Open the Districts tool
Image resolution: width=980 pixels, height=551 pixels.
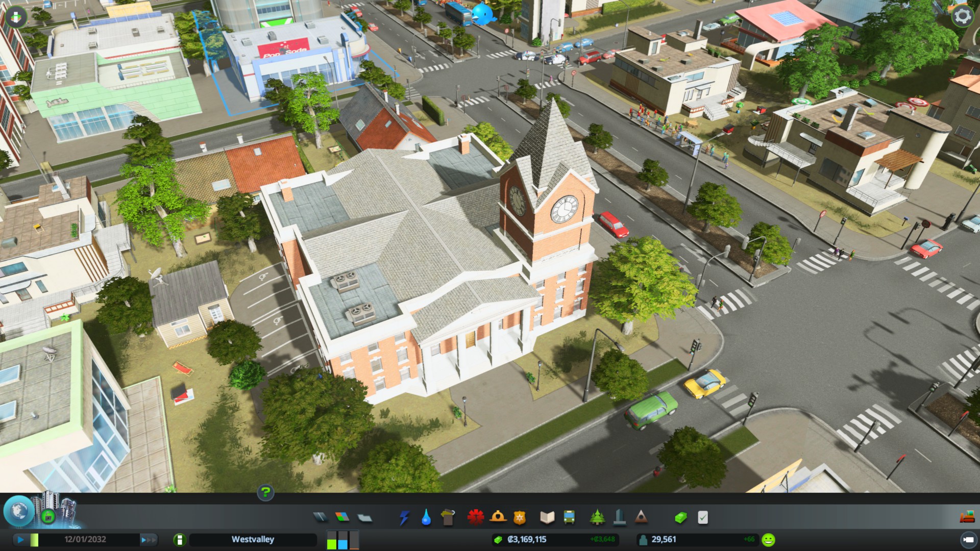pos(365,518)
